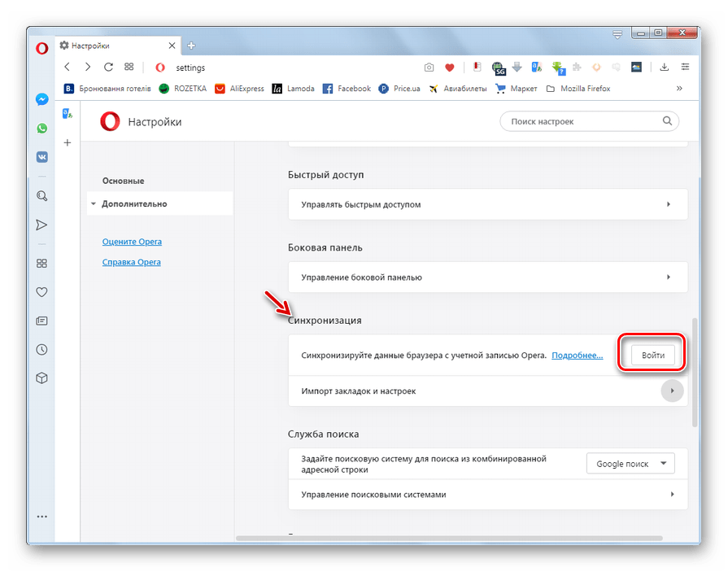Image resolution: width=728 pixels, height=572 pixels.
Task: Click the Войти sign-in button
Action: [653, 356]
